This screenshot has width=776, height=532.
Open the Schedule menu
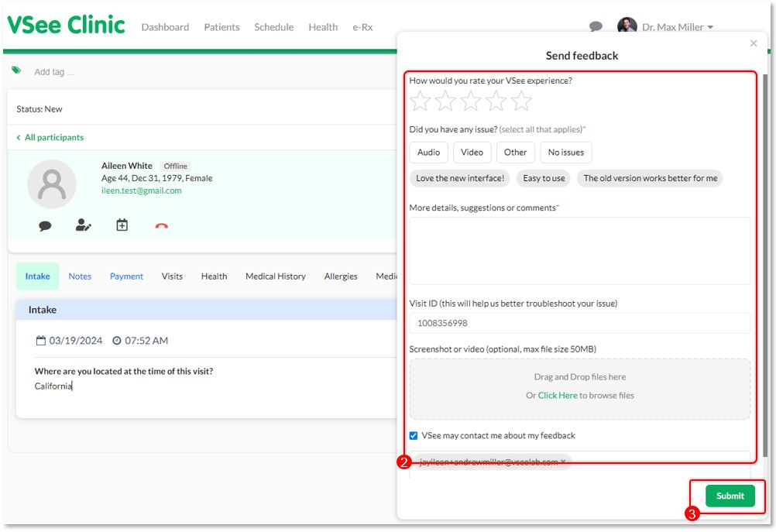tap(273, 27)
